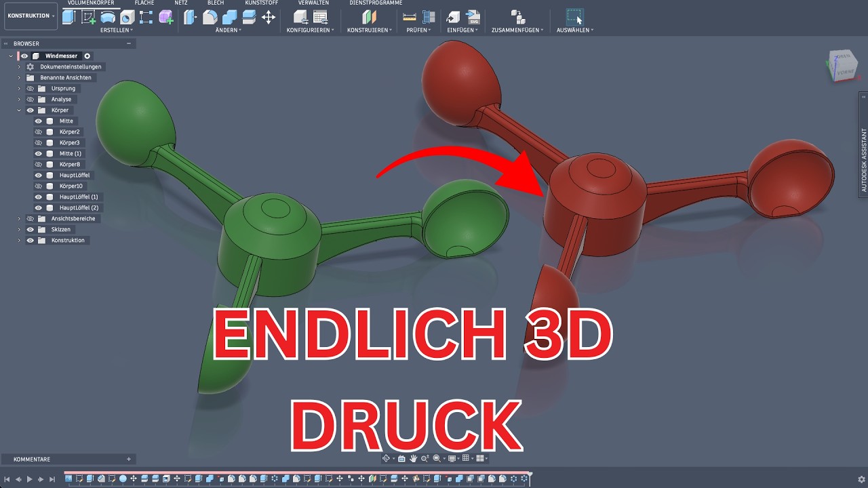This screenshot has width=868, height=488.
Task: Switch to the Blech tab
Action: 216,3
